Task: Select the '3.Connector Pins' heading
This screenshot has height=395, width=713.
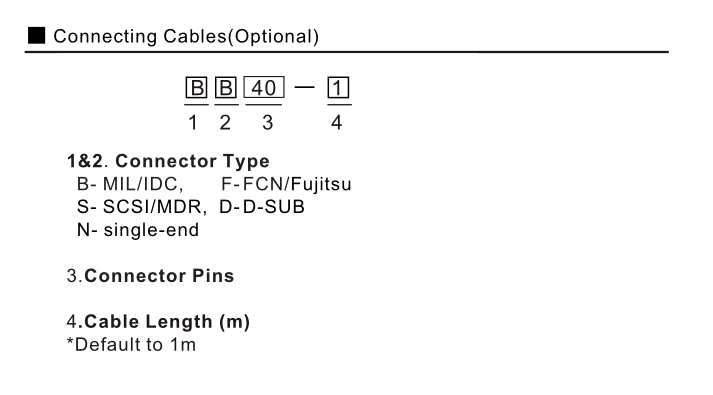Action: pos(151,276)
